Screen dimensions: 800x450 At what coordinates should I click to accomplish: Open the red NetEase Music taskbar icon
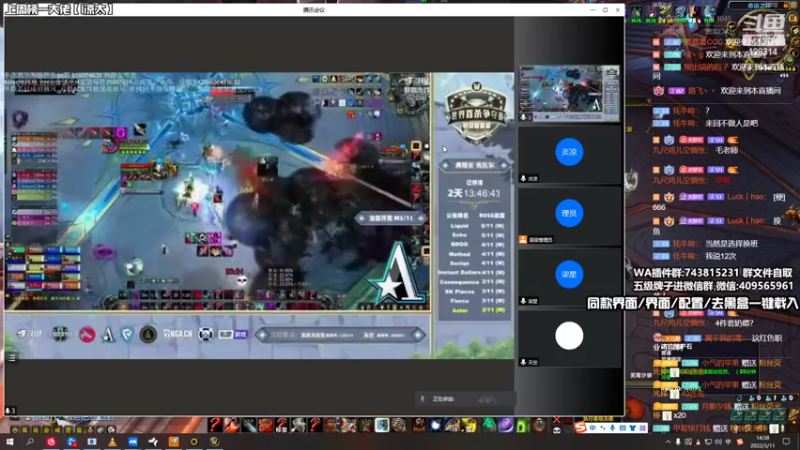(51, 442)
